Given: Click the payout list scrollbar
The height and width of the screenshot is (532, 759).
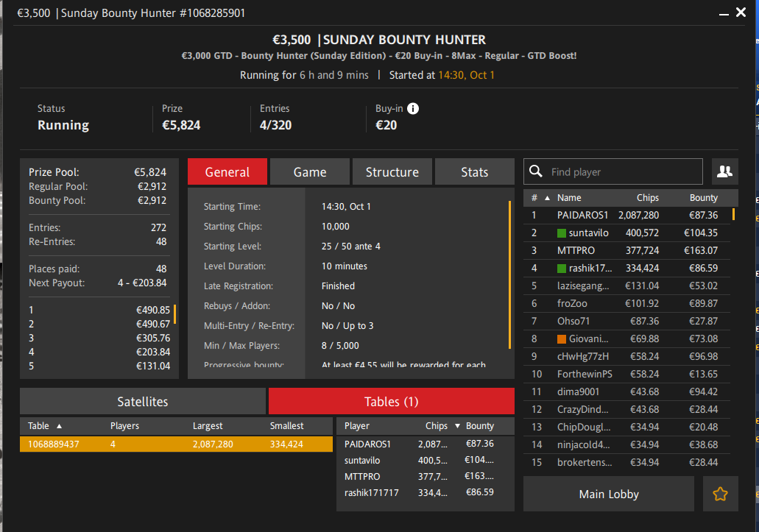Looking at the screenshot, I should point(174,314).
